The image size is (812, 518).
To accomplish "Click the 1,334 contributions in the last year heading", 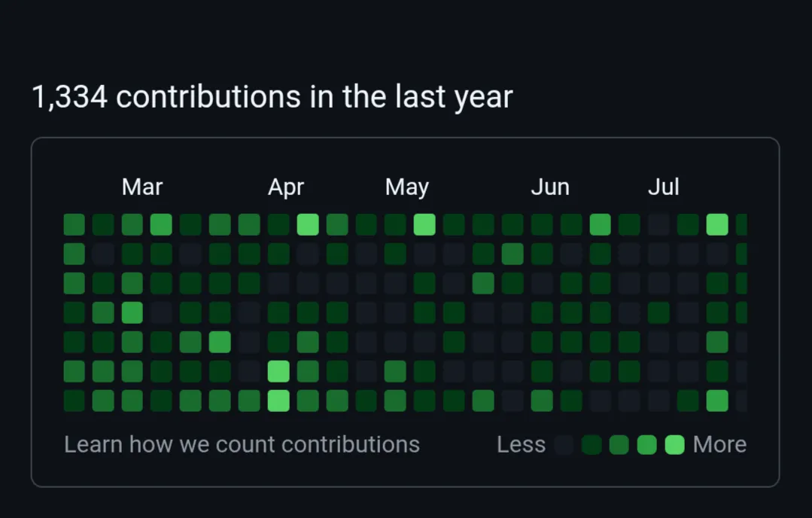I will [272, 97].
